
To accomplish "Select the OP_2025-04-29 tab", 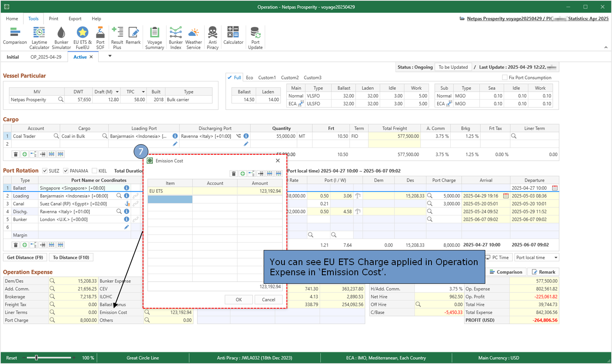I will (46, 57).
